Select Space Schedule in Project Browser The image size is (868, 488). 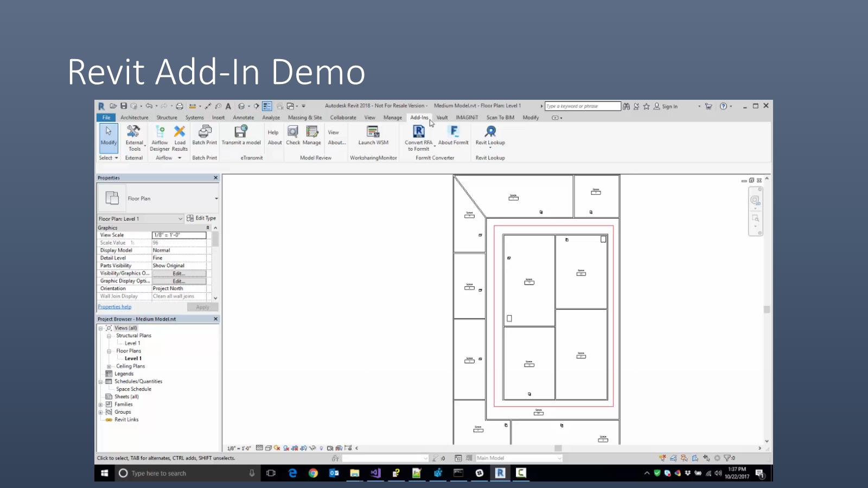click(133, 389)
